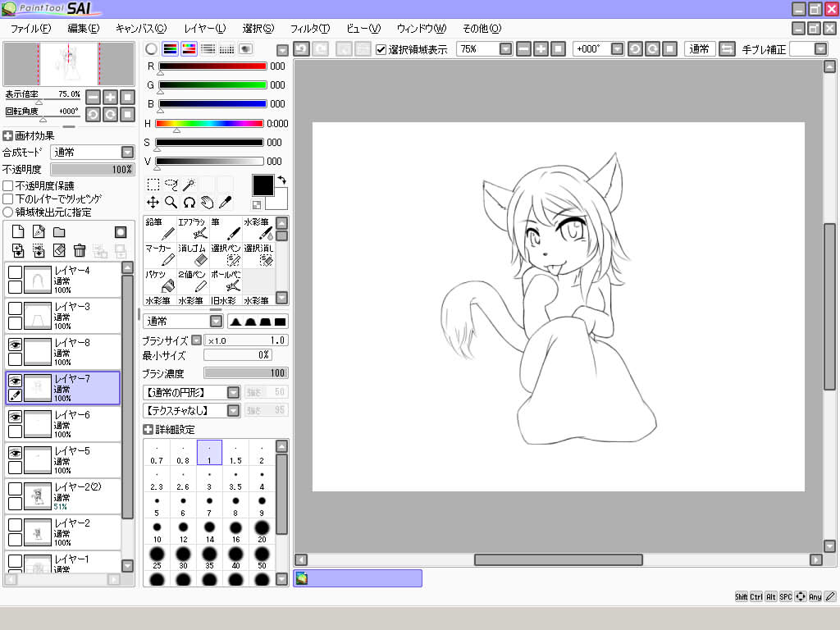Open the 75% zoom level dropdown
The image size is (840, 630).
[505, 49]
